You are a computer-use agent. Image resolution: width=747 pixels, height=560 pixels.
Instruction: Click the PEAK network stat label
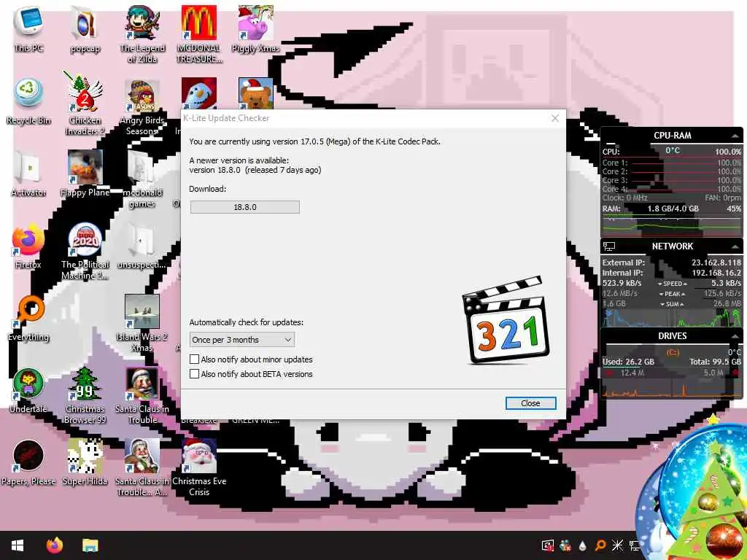click(672, 295)
